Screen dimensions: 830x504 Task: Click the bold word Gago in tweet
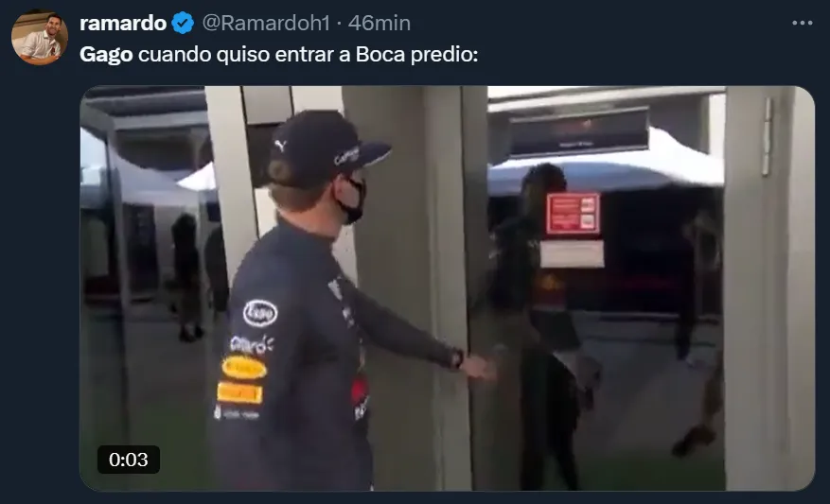106,55
